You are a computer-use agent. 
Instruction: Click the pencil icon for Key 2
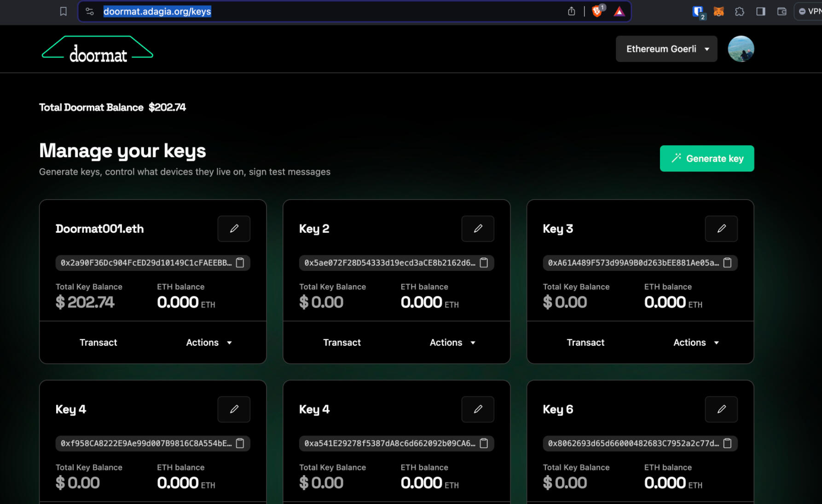pyautogui.click(x=477, y=229)
